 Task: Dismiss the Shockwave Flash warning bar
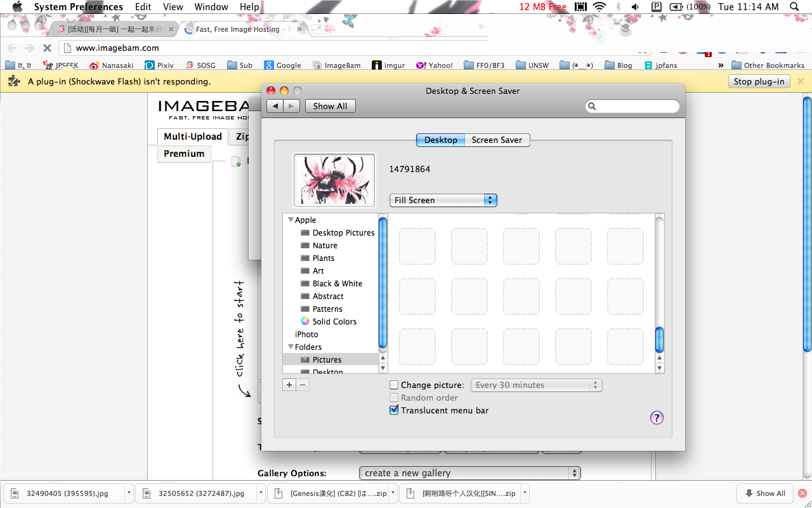tap(800, 81)
